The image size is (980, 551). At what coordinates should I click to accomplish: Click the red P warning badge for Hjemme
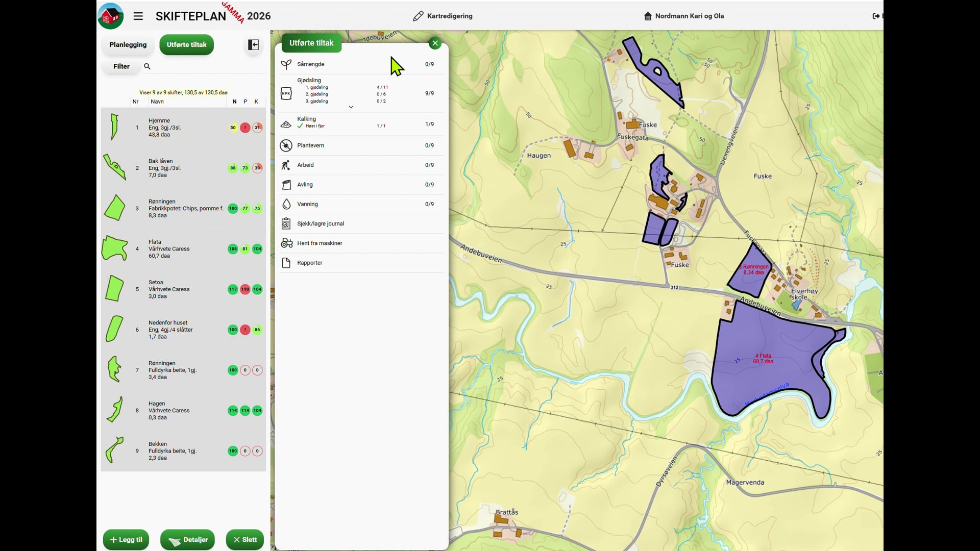coord(245,128)
